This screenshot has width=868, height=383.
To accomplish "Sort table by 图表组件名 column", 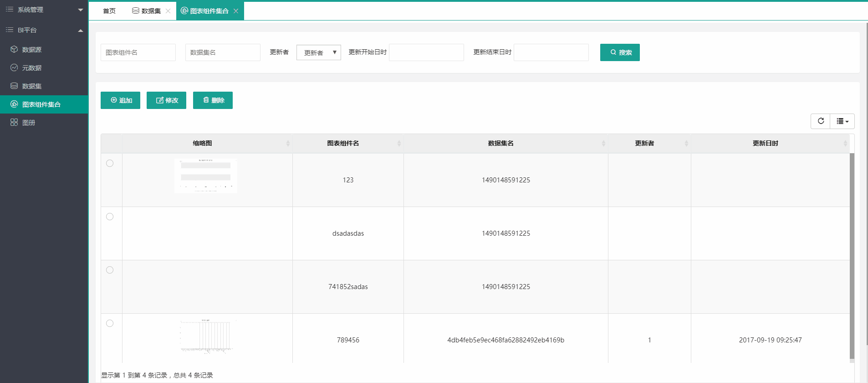I will pyautogui.click(x=343, y=143).
